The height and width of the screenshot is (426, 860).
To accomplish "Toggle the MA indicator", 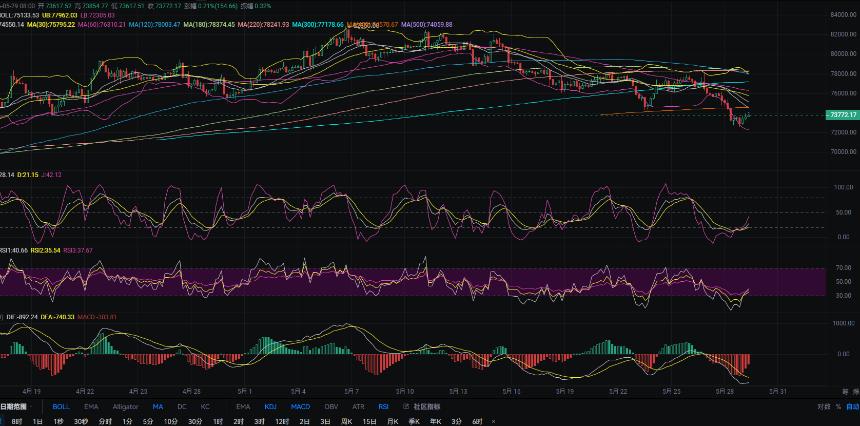I will coord(158,407).
